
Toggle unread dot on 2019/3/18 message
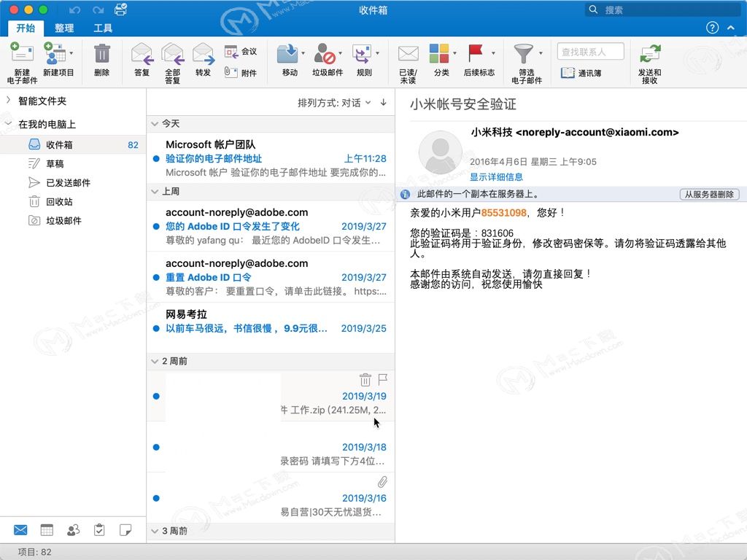click(x=156, y=447)
